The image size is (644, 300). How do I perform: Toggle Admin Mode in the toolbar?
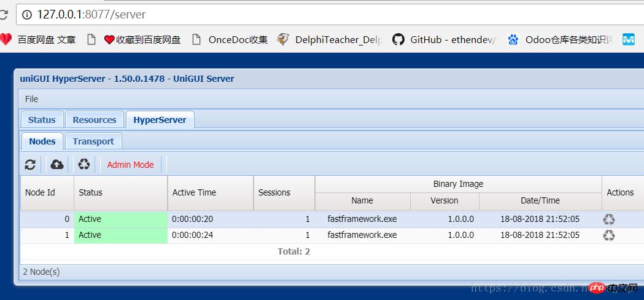[130, 165]
